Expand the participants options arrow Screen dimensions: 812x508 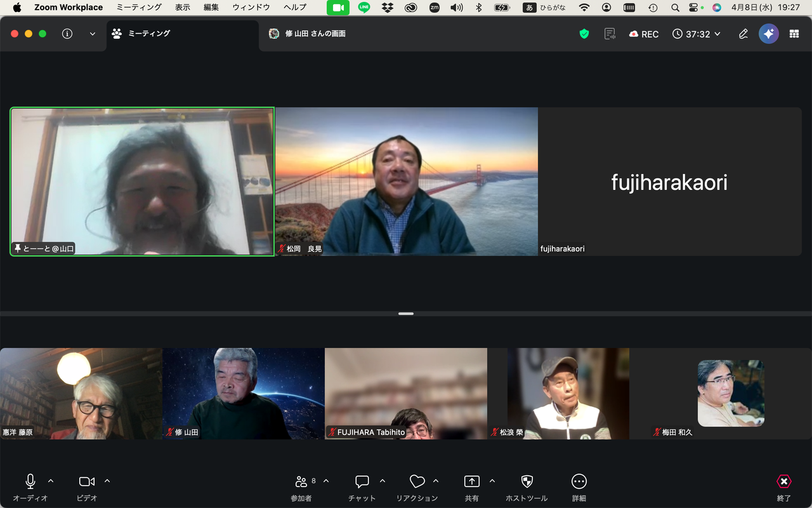(326, 481)
